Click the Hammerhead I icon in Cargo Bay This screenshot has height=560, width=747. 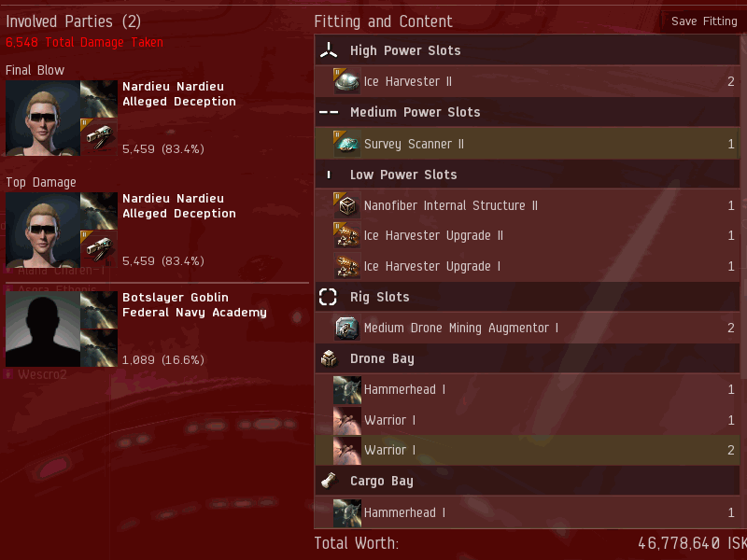pos(346,512)
